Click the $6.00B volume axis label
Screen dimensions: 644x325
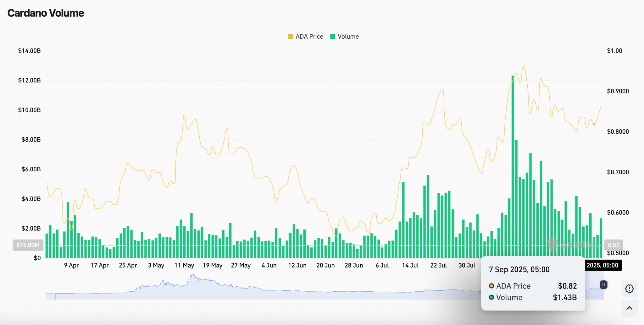point(31,169)
